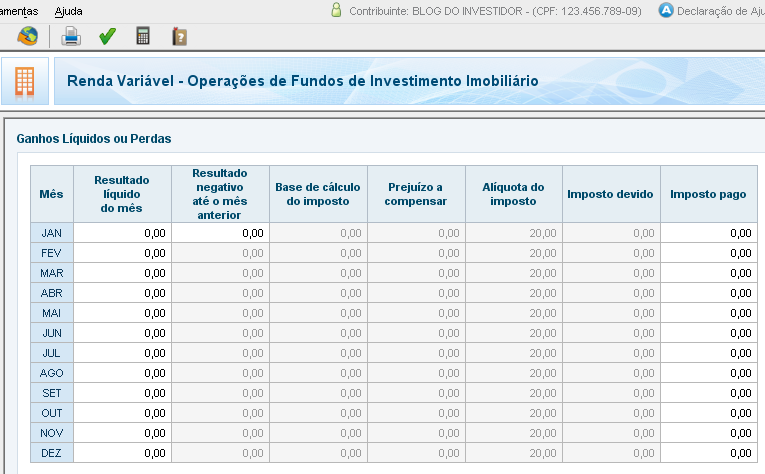Open the help book icon with question mark
This screenshot has height=474, width=765.
click(180, 37)
